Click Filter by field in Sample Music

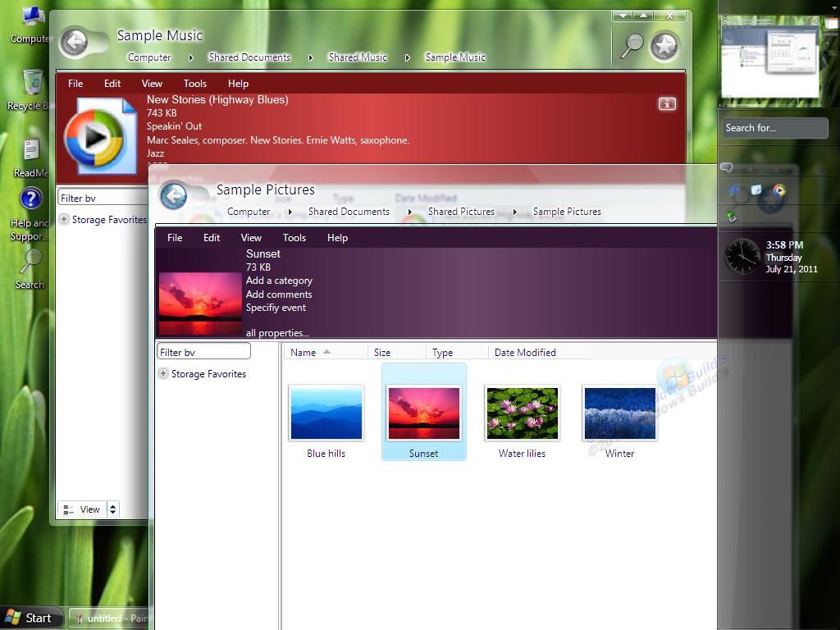tap(103, 198)
